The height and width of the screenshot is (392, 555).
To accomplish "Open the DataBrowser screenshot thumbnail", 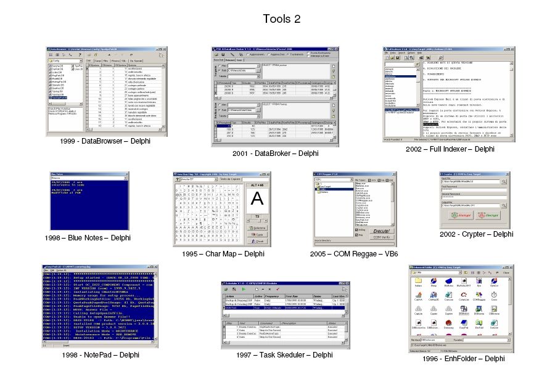I will pos(107,91).
